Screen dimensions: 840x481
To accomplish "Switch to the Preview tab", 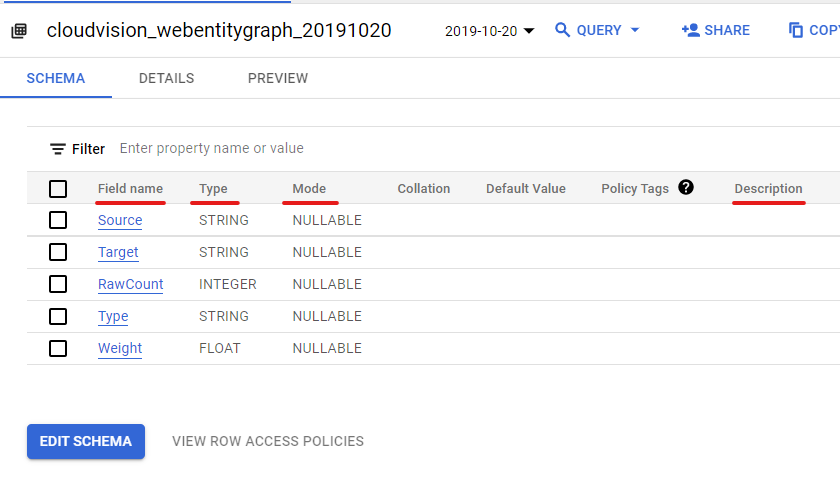I will pos(278,78).
